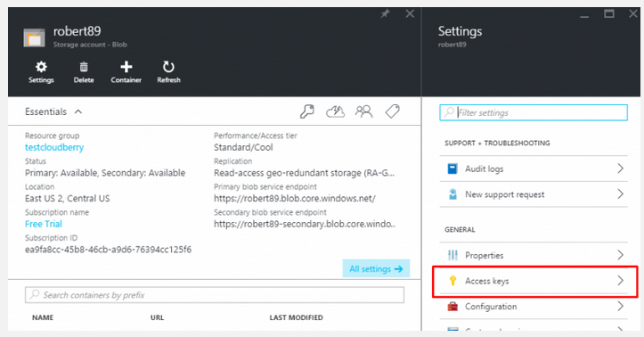Focus the Filter settings search box
The width and height of the screenshot is (644, 337).
(x=534, y=112)
